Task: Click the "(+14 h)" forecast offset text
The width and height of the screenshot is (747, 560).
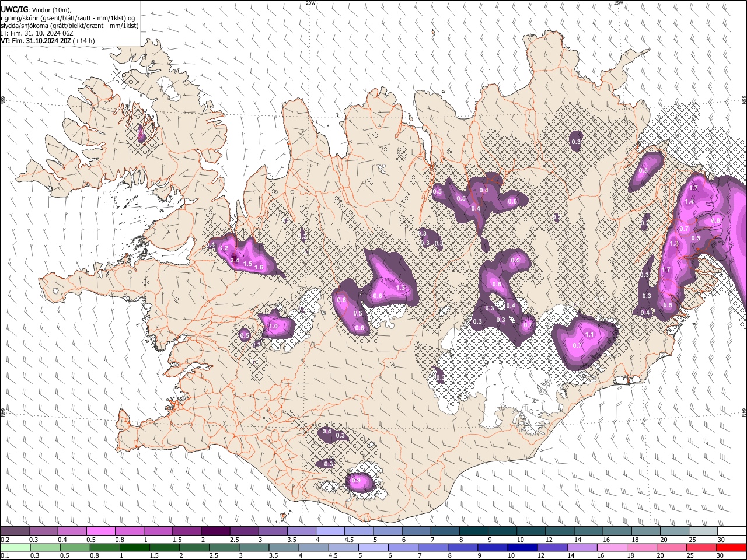Action: tap(84, 41)
